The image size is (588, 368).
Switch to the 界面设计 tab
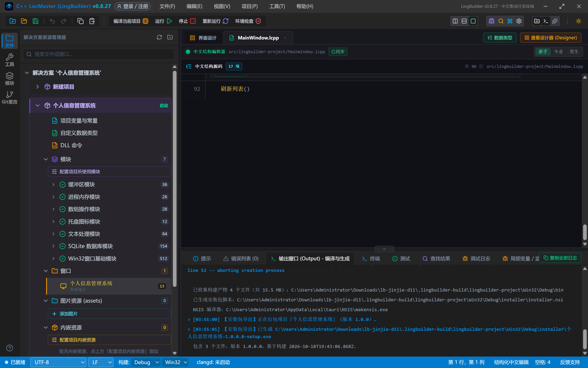coord(203,38)
